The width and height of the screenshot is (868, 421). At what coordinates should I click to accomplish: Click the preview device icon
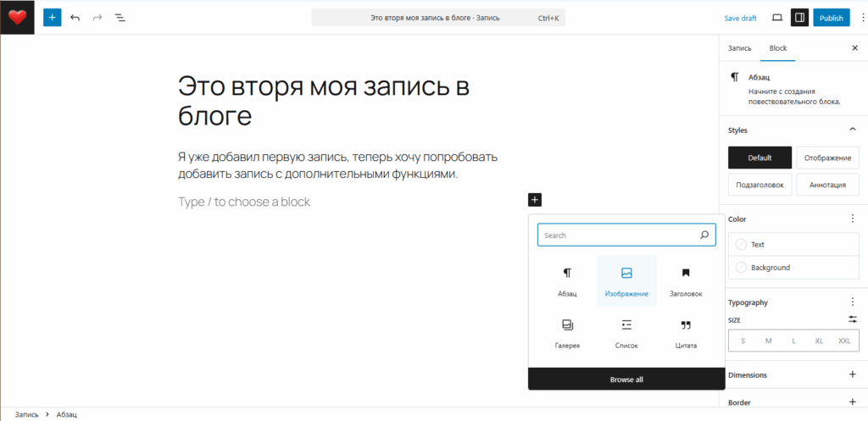(x=776, y=17)
